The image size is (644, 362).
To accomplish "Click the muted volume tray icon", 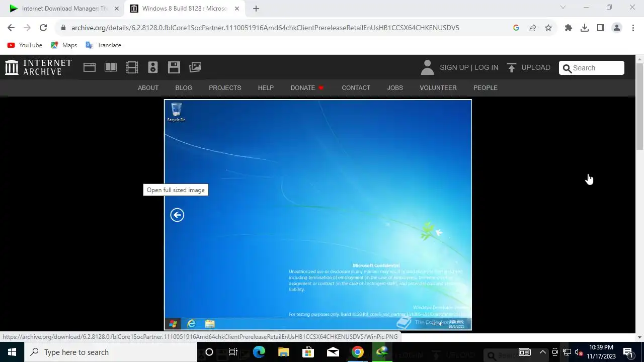I will [579, 352].
